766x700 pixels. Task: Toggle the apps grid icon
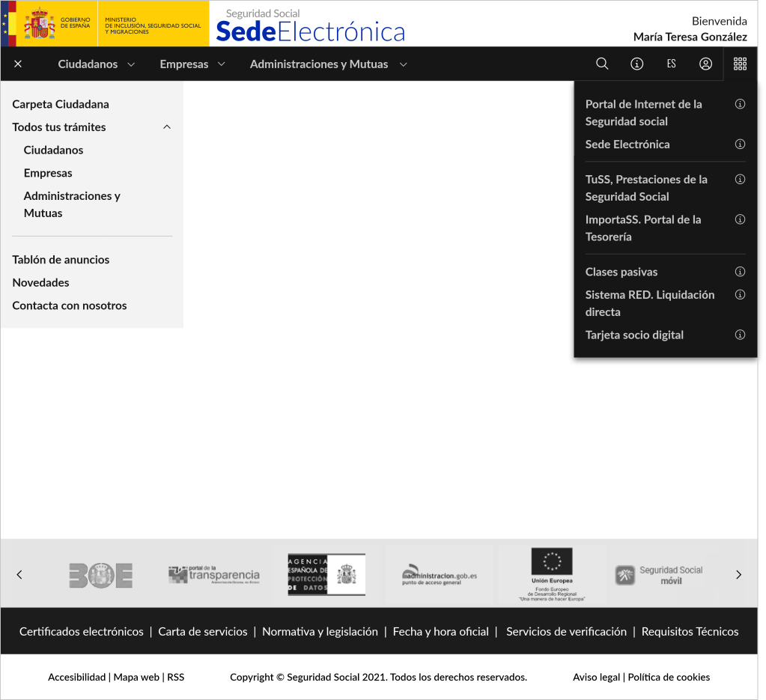740,64
